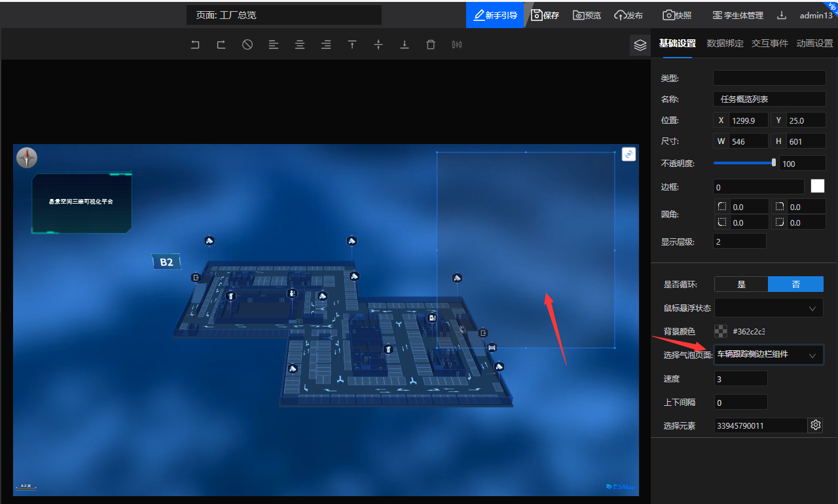Click the align top icon
The image size is (838, 504).
pyautogui.click(x=352, y=45)
